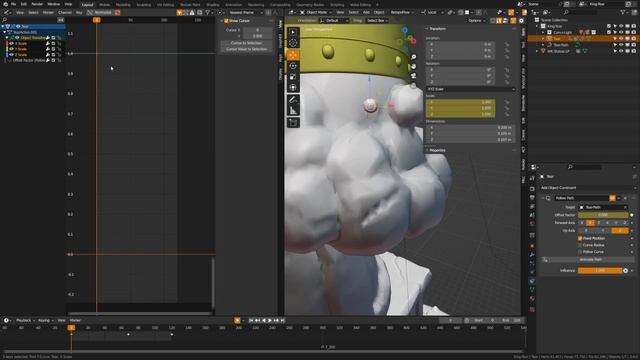Image resolution: width=640 pixels, height=360 pixels.
Task: Open the World properties tab
Action: point(532,224)
